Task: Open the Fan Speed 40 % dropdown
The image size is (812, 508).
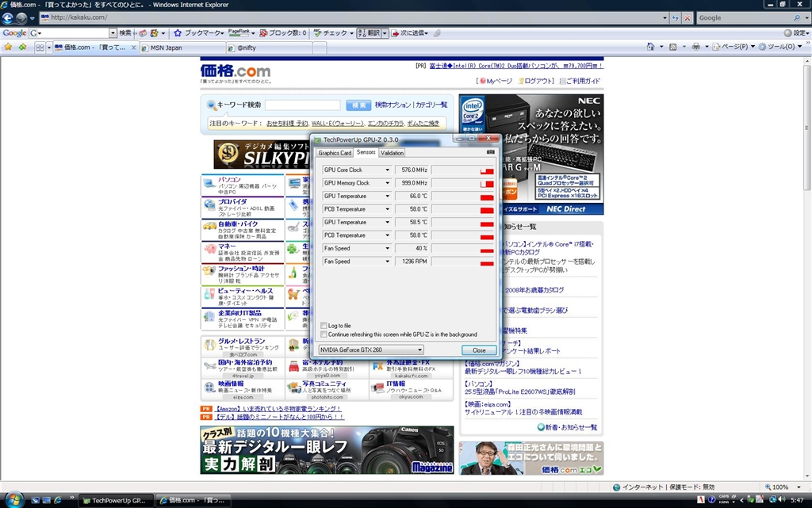Action: pyautogui.click(x=387, y=248)
